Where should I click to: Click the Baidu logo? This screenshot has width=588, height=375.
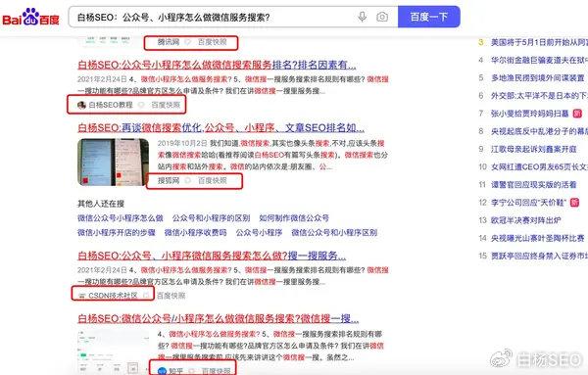coord(30,17)
